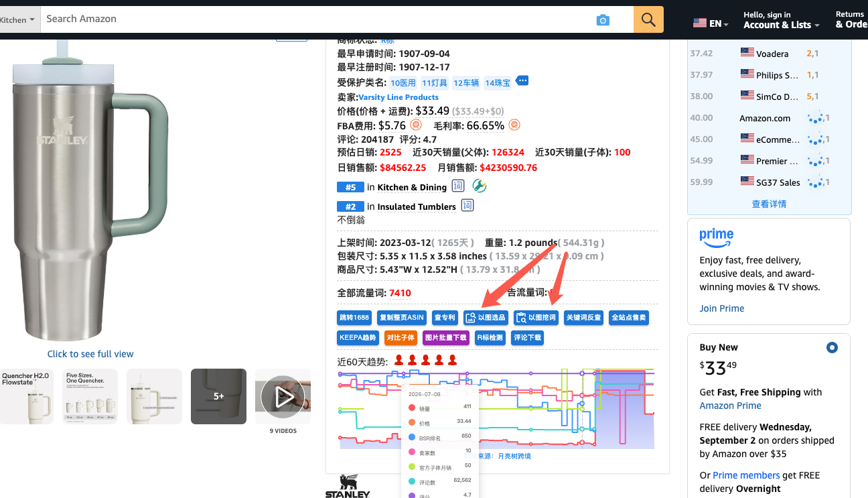The height and width of the screenshot is (498, 868).
Task: Select the Buy New radio option
Action: pos(832,347)
